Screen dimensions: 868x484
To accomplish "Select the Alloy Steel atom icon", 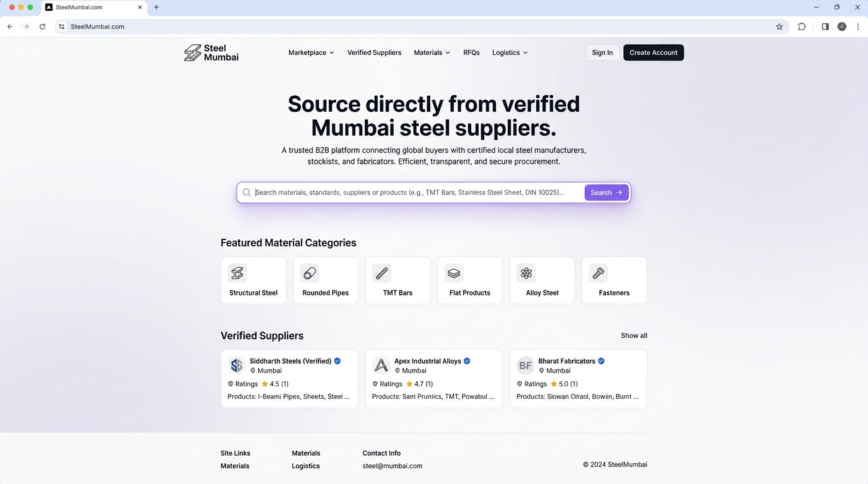I will tap(526, 273).
